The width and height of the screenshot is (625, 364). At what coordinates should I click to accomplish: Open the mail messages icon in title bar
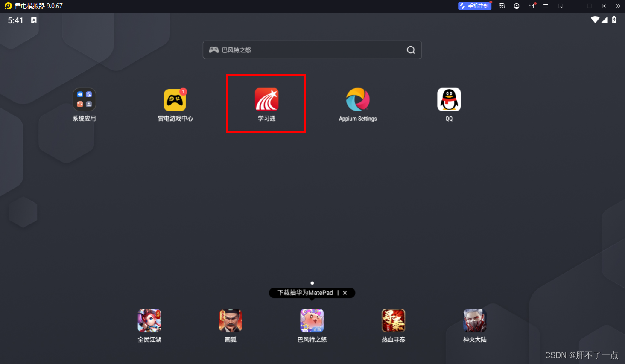tap(532, 6)
